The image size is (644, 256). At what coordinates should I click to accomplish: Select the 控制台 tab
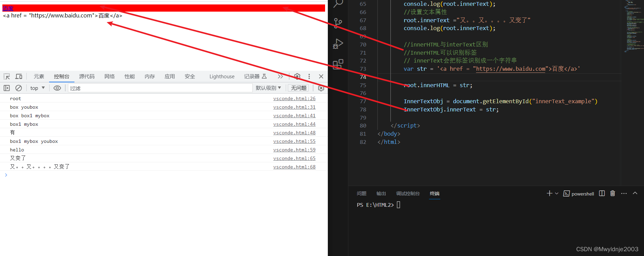pyautogui.click(x=62, y=77)
